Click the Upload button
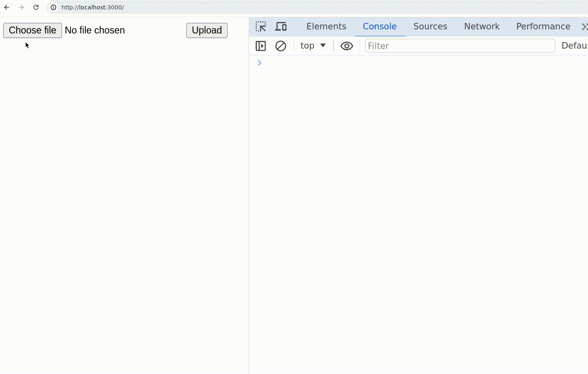Screen dimensions: 588x374 [207, 30]
